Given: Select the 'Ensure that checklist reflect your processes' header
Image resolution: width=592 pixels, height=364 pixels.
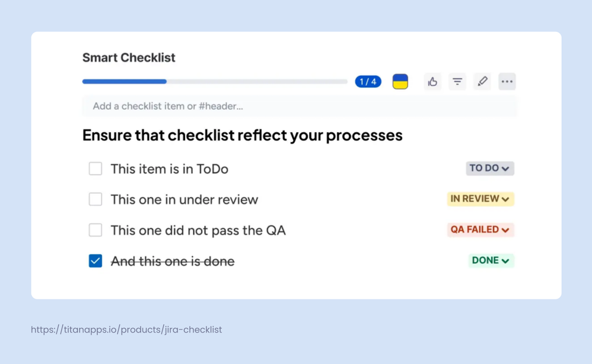Looking at the screenshot, I should pos(243,135).
